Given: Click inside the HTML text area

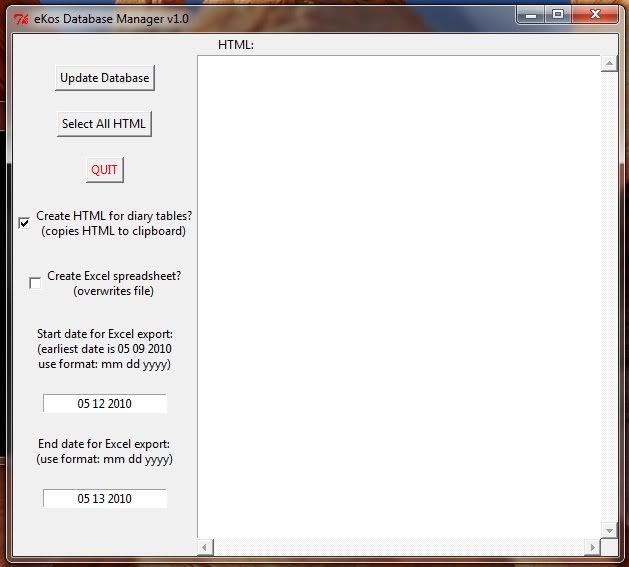Looking at the screenshot, I should [399, 297].
